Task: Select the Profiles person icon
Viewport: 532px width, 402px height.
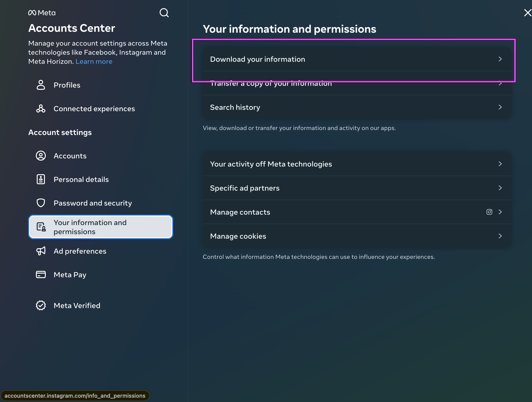Action: coord(41,85)
